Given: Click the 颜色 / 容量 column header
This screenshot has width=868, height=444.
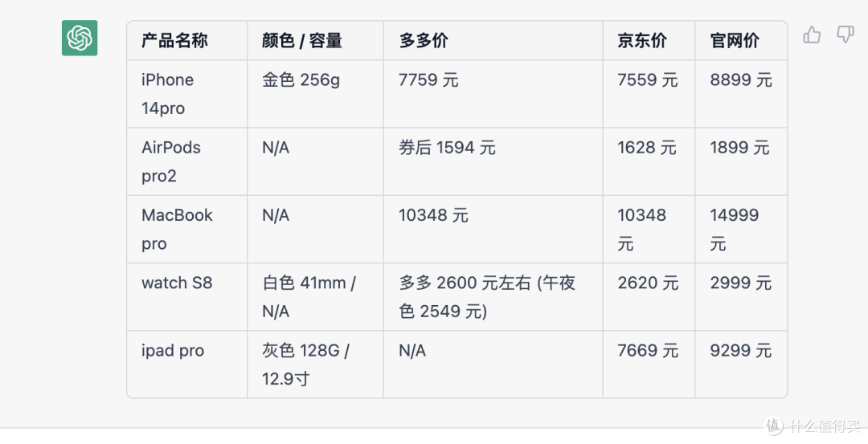Looking at the screenshot, I should [315, 40].
